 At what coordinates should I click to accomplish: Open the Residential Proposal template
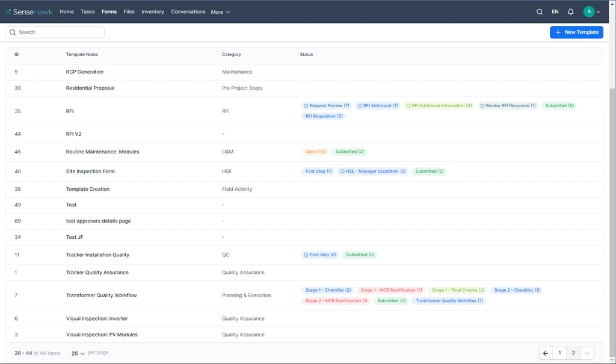tap(90, 88)
